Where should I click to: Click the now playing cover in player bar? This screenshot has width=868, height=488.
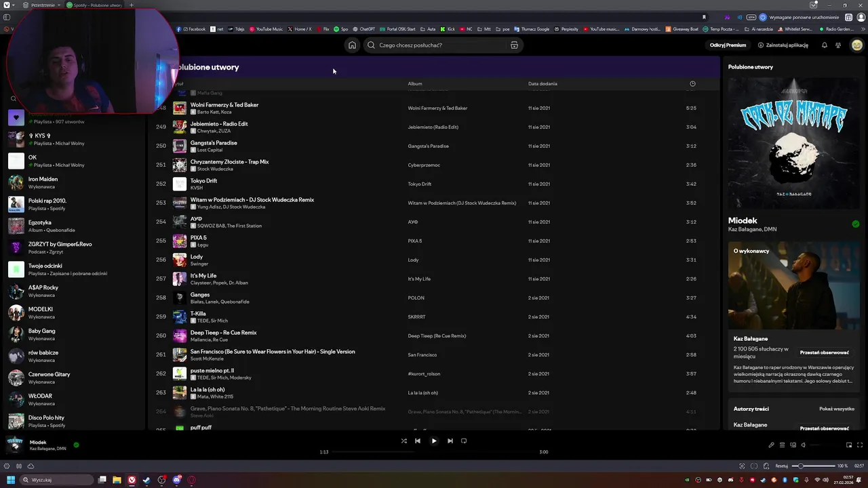16,445
